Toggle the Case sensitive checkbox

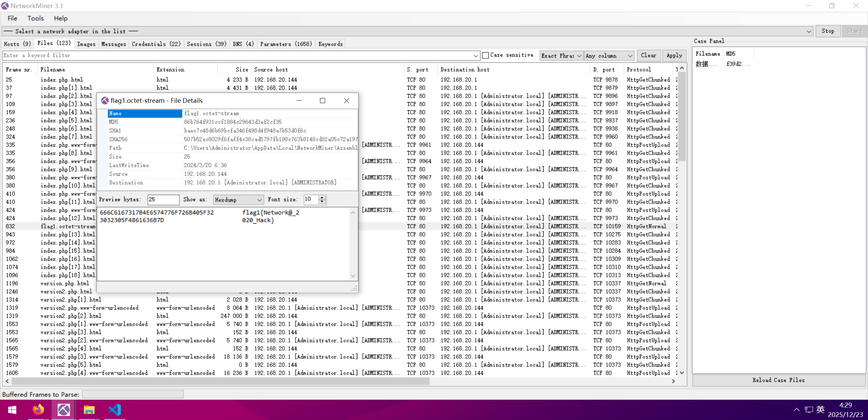pyautogui.click(x=486, y=55)
